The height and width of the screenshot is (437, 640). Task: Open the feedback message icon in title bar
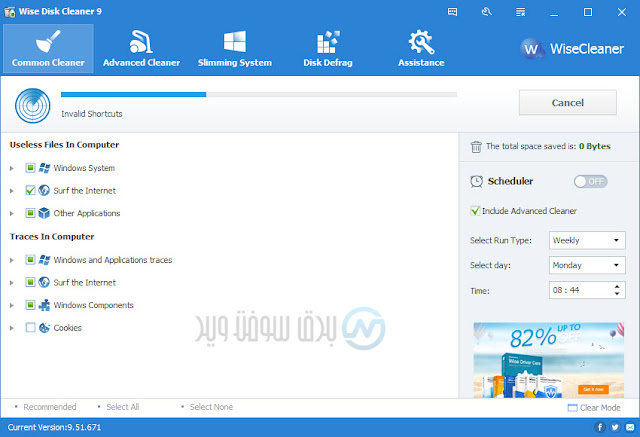coord(452,12)
